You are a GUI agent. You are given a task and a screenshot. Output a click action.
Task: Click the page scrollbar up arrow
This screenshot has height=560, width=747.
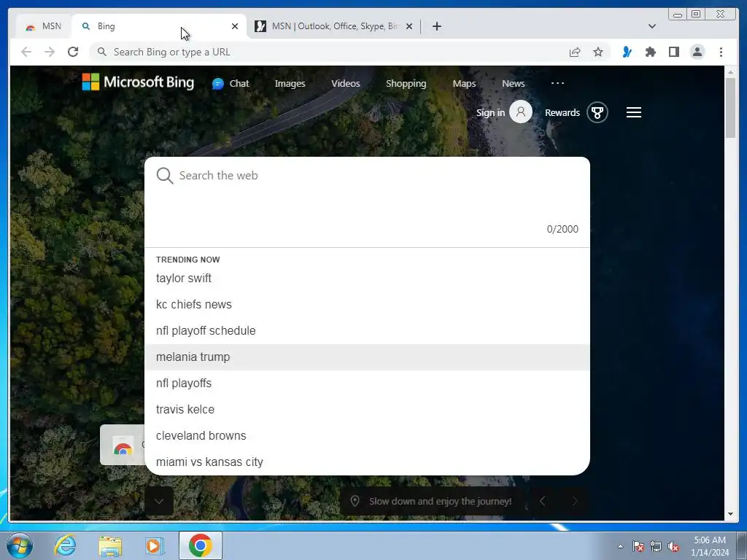[x=731, y=72]
